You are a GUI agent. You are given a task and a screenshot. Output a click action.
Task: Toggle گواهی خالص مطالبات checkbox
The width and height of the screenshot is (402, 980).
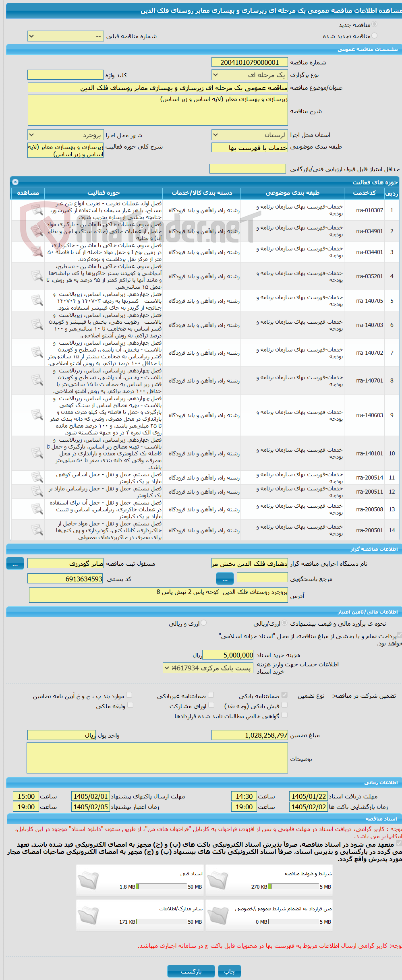pos(284,715)
